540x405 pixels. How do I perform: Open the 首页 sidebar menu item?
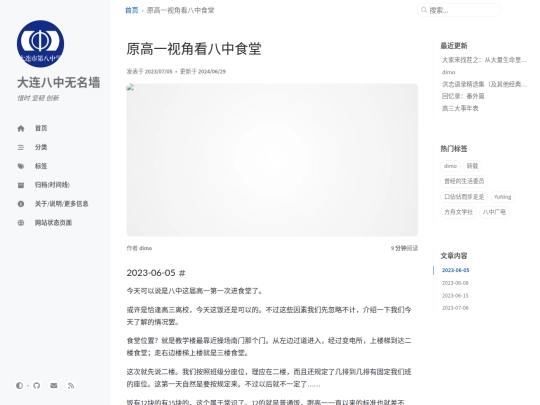(41, 128)
